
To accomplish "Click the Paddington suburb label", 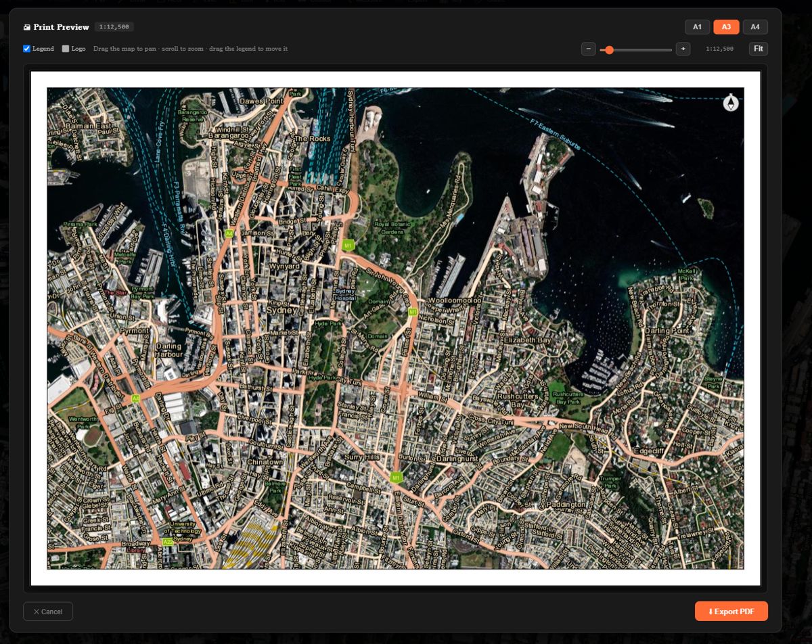I will pyautogui.click(x=565, y=505).
